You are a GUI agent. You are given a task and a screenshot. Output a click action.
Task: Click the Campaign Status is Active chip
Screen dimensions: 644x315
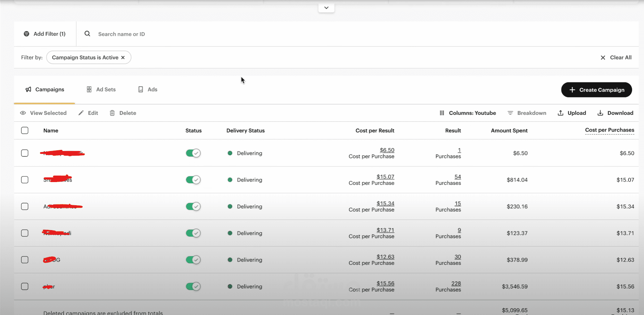pos(89,57)
